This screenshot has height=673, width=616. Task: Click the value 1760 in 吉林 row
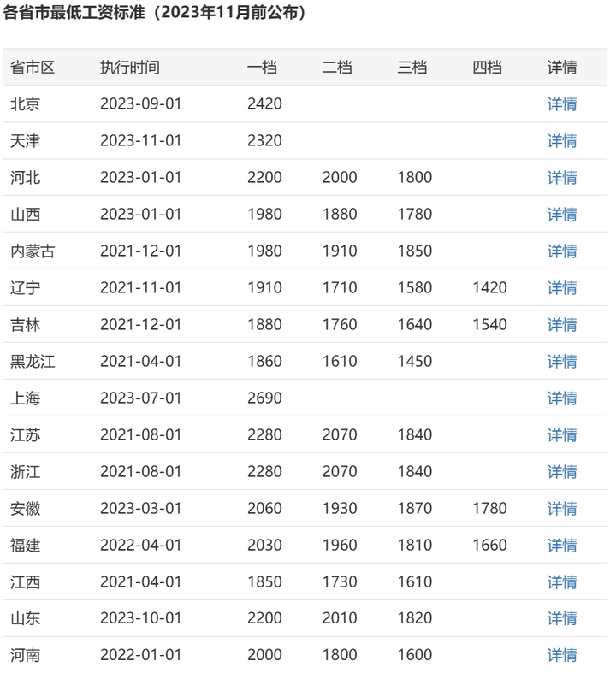click(340, 324)
